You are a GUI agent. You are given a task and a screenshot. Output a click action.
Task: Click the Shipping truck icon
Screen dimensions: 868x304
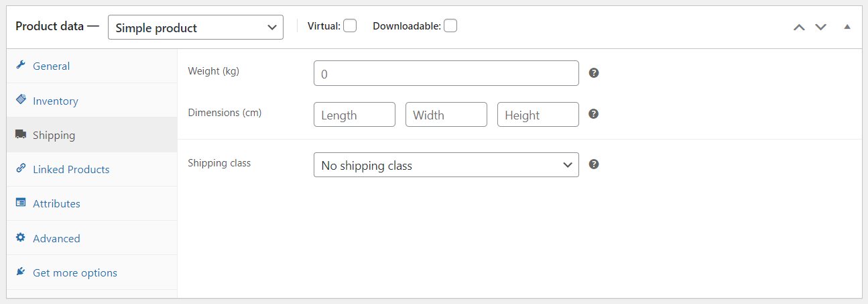[21, 135]
